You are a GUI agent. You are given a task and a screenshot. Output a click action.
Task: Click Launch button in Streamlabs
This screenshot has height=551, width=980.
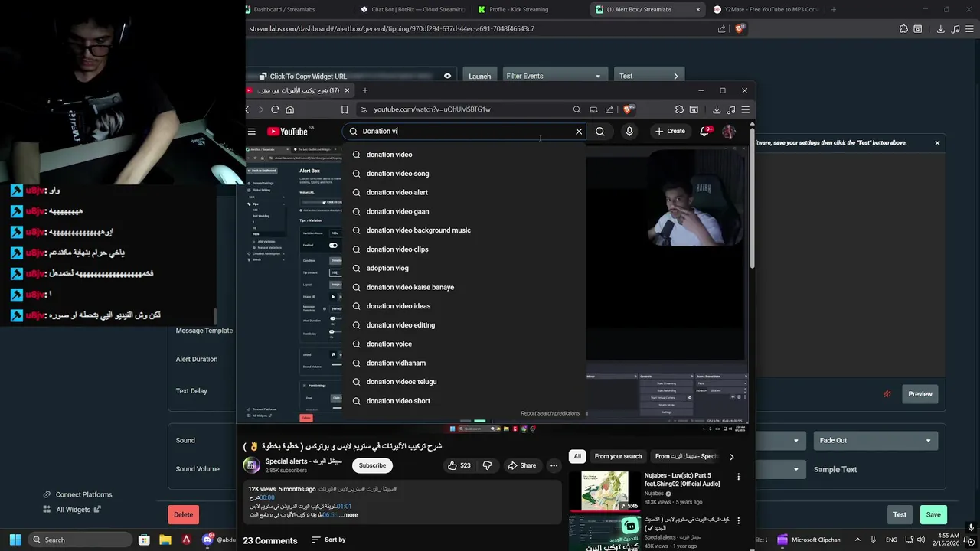(x=479, y=76)
